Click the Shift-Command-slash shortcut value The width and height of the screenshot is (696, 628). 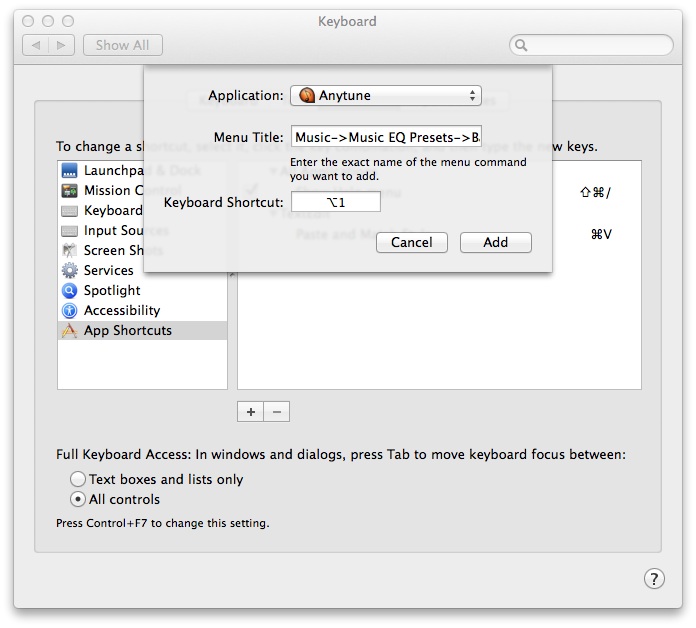coord(596,193)
